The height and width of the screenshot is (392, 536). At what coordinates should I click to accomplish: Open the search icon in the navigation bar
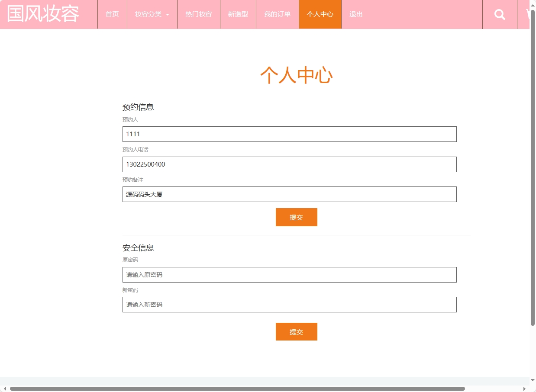coord(500,14)
